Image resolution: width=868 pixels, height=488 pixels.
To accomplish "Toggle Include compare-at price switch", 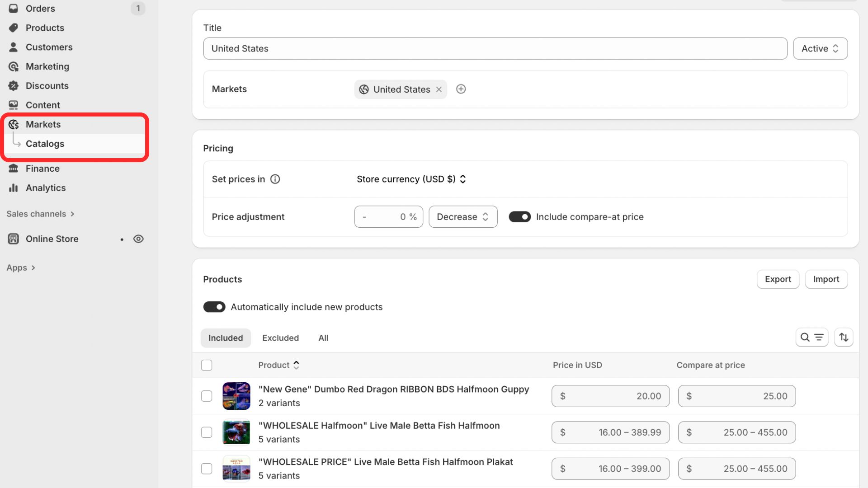I will click(519, 217).
